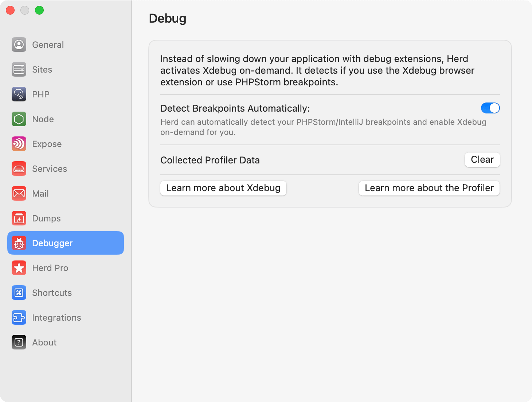Select the About question mark icon
Screen dimensions: 532x402
tap(19, 342)
